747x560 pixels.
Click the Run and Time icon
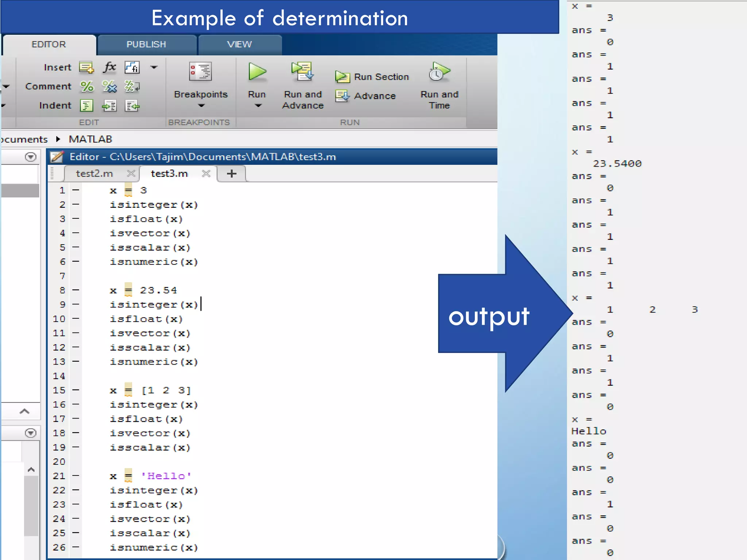439,71
